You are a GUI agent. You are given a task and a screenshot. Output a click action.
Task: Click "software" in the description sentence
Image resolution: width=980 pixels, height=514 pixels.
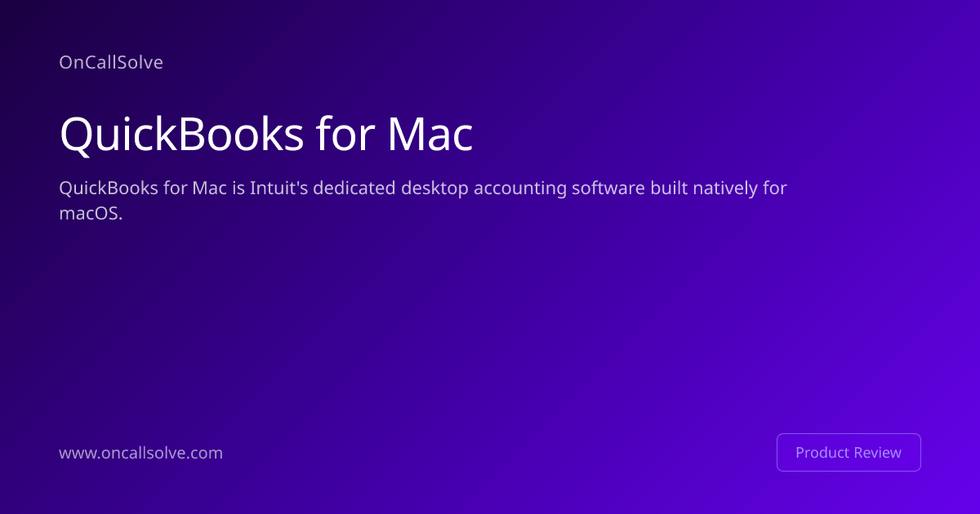608,188
